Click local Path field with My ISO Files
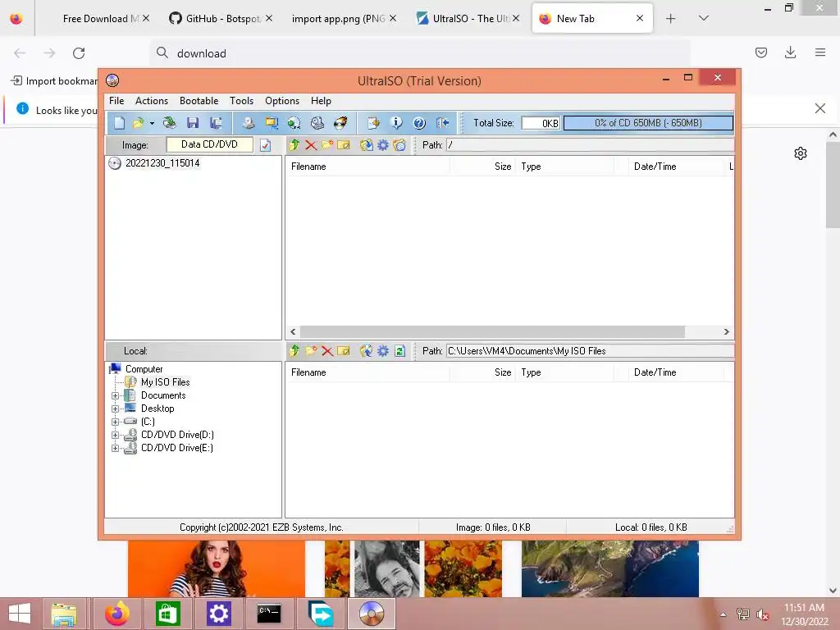 (x=590, y=351)
